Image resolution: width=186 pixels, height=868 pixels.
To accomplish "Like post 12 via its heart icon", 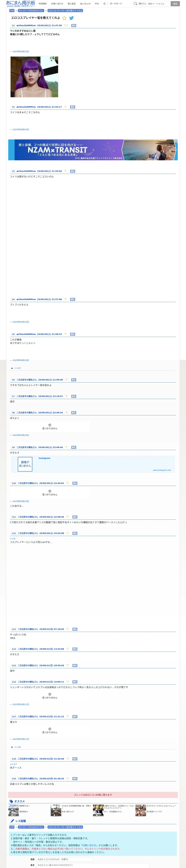I will click(68, 533).
